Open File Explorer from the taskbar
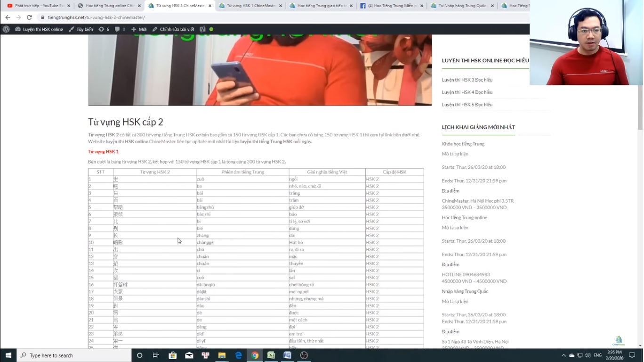 coord(222,355)
